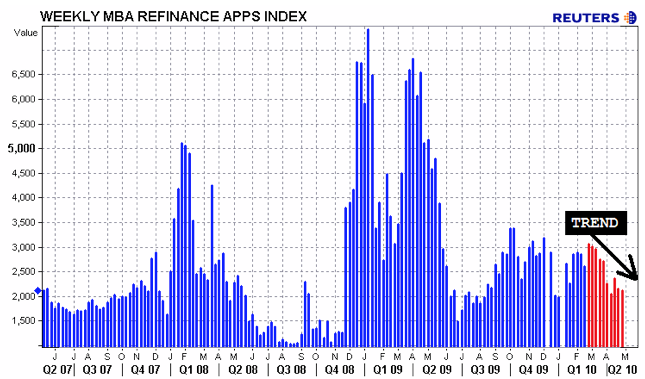Viewport: 645px width, 379px height.
Task: Click the Q3 09 quarter label
Action: (x=485, y=369)
